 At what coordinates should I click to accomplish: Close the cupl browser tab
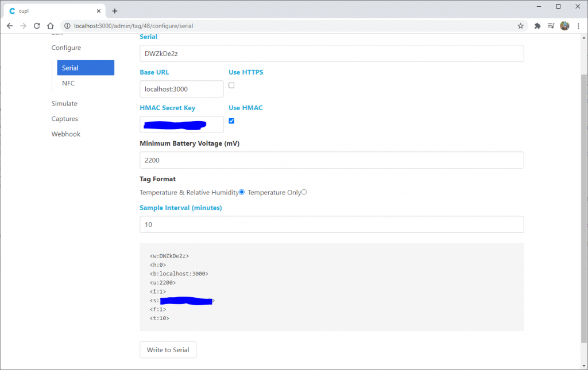[99, 11]
